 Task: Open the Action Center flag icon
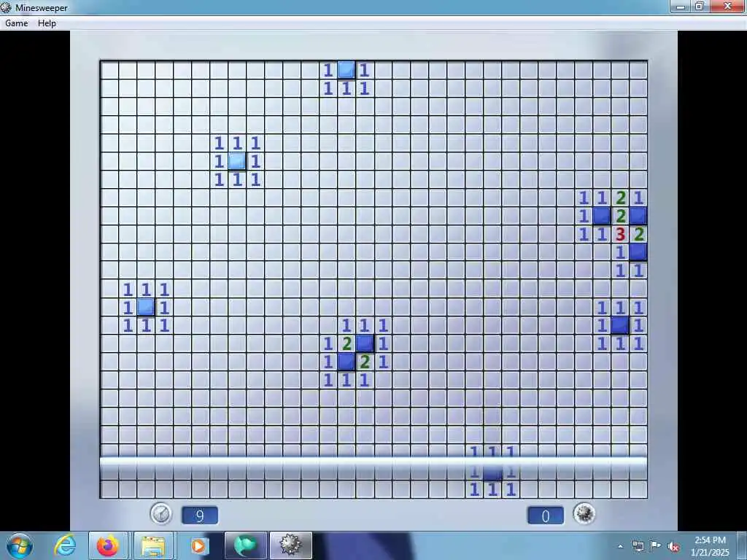pos(656,547)
